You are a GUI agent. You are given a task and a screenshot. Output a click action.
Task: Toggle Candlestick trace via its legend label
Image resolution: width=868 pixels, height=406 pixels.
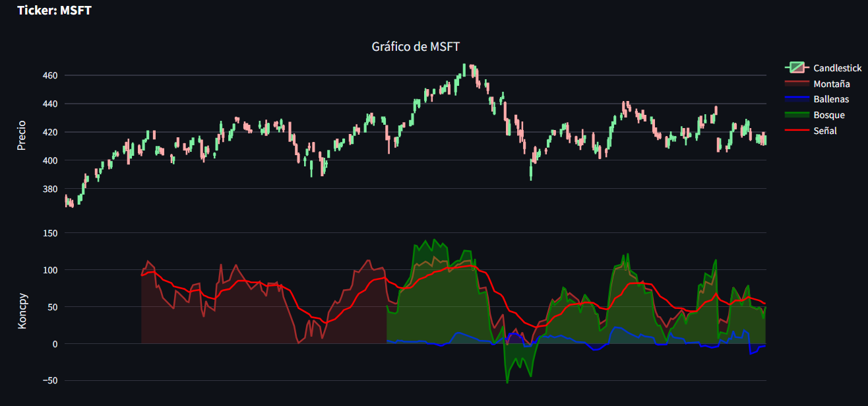[x=837, y=68]
